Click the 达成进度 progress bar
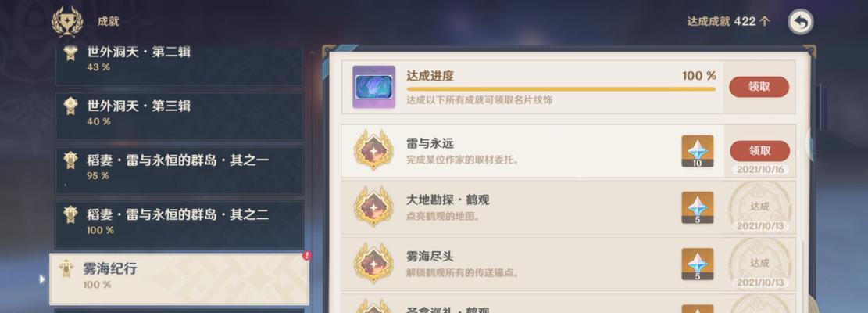This screenshot has width=868, height=313. tap(561, 88)
